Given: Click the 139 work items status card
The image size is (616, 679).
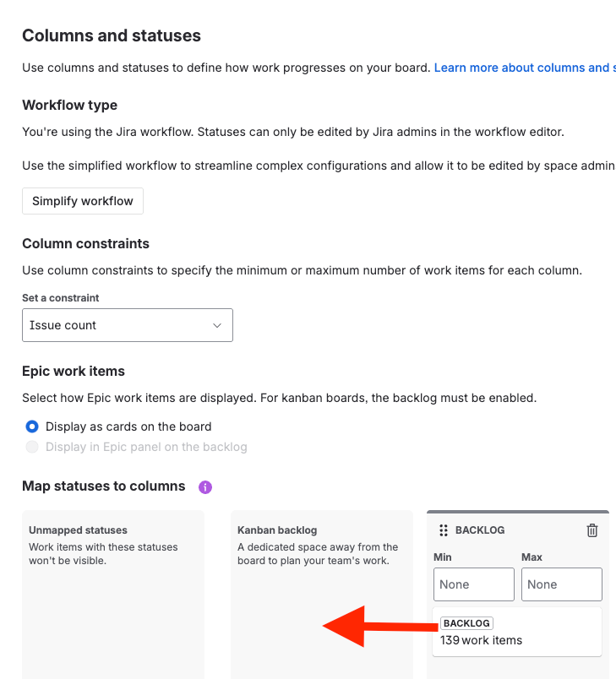Looking at the screenshot, I should point(517,632).
